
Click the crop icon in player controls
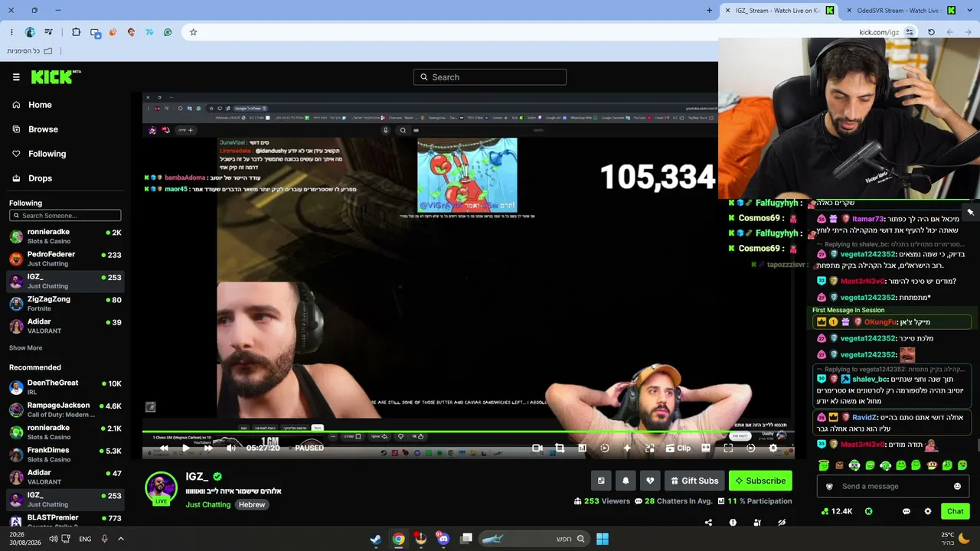[x=560, y=448]
